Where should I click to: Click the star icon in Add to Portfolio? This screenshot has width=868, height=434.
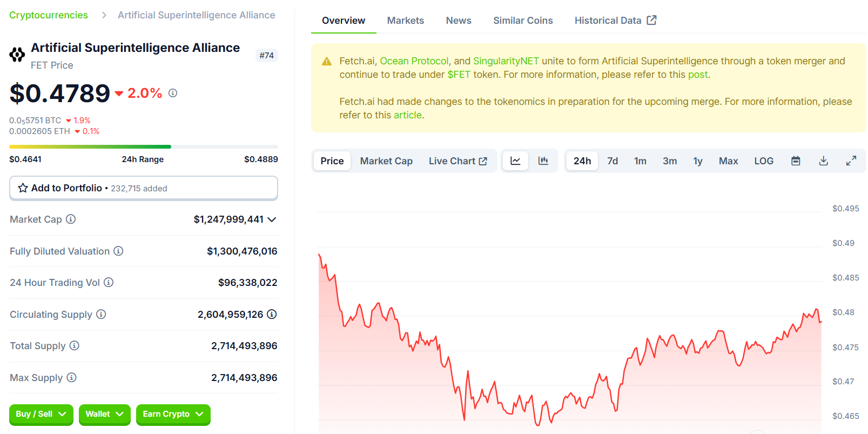[23, 188]
